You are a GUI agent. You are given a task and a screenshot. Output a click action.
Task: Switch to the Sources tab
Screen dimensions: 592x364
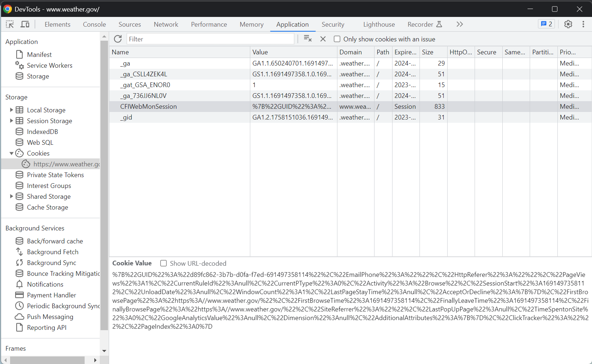pos(130,24)
